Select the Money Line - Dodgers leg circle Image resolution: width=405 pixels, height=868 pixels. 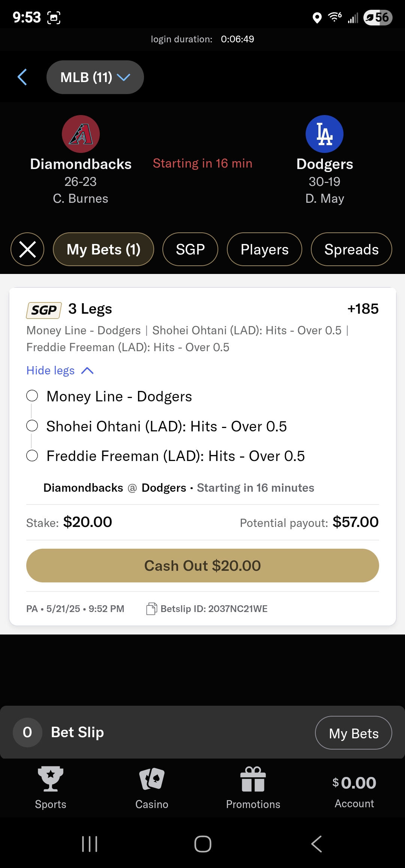pyautogui.click(x=32, y=396)
